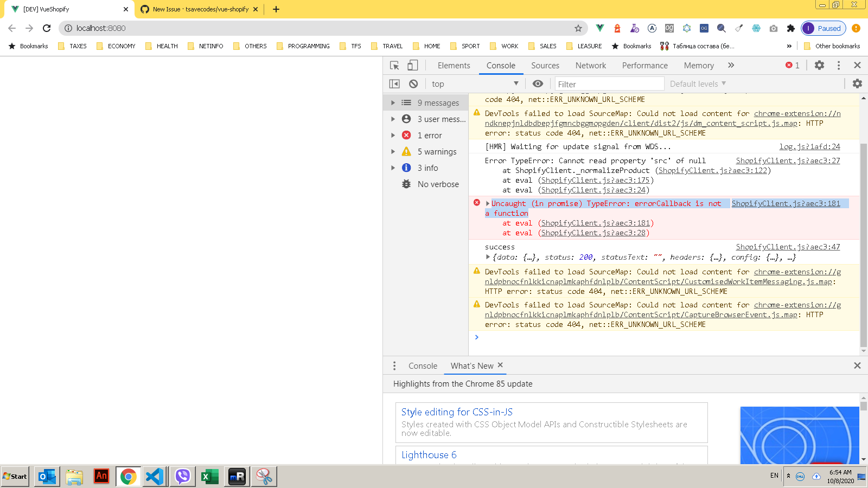Clear the console messages
Image resolution: width=868 pixels, height=488 pixels.
point(413,84)
